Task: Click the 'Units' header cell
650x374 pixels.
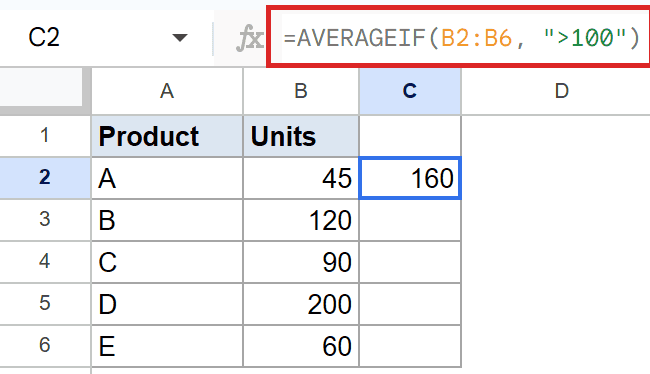Action: point(301,136)
